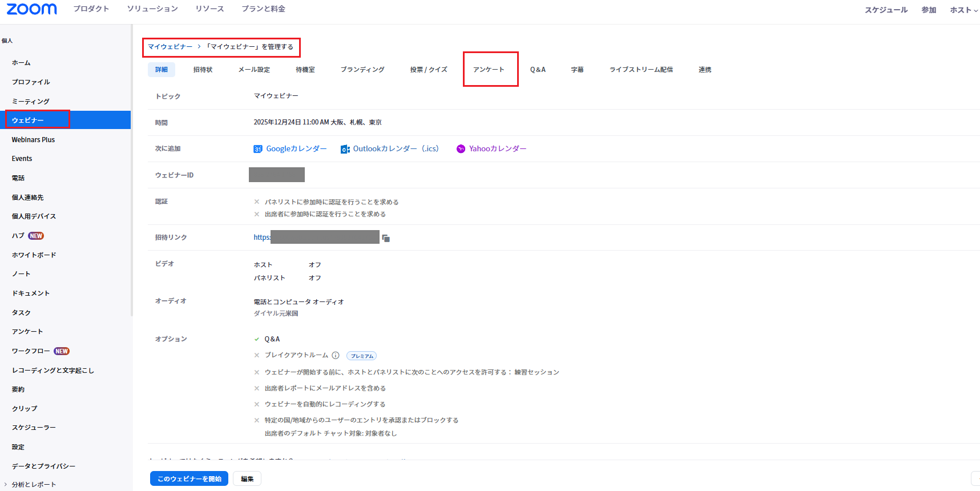980x491 pixels.
Task: Switch to the アンケート tab
Action: point(489,70)
